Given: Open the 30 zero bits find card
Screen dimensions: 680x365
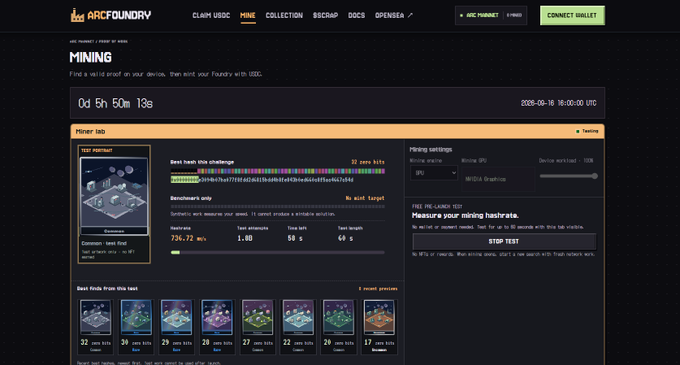Looking at the screenshot, I should (x=136, y=327).
